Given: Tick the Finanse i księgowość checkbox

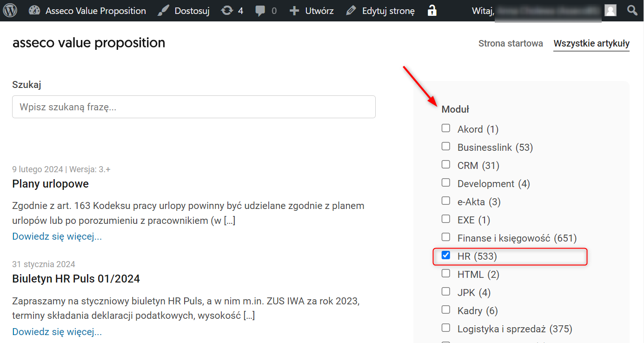Looking at the screenshot, I should [x=446, y=237].
